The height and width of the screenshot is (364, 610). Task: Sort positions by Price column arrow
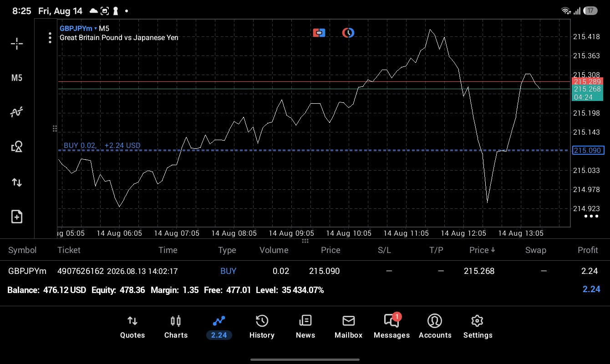coord(482,250)
